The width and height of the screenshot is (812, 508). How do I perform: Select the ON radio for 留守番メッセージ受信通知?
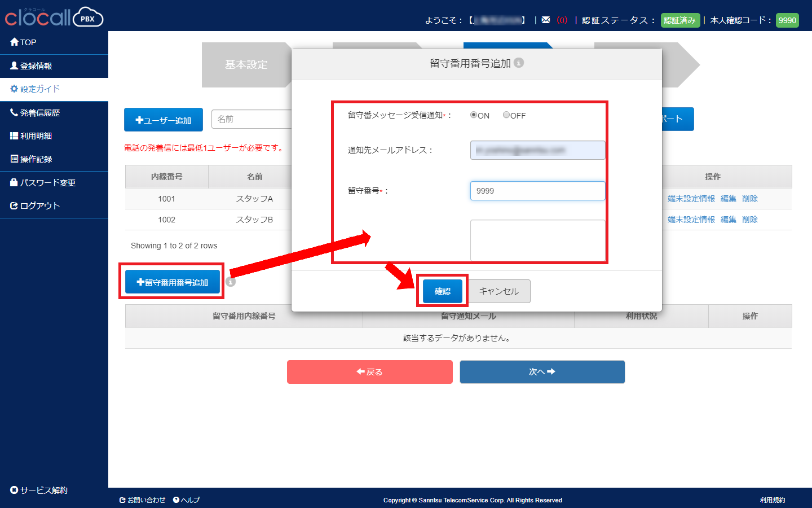pos(474,115)
